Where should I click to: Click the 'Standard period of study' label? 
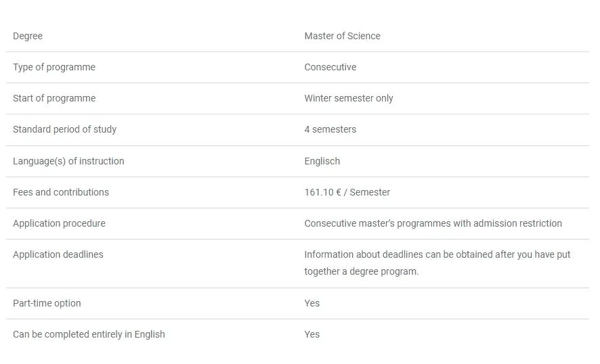[x=64, y=129]
